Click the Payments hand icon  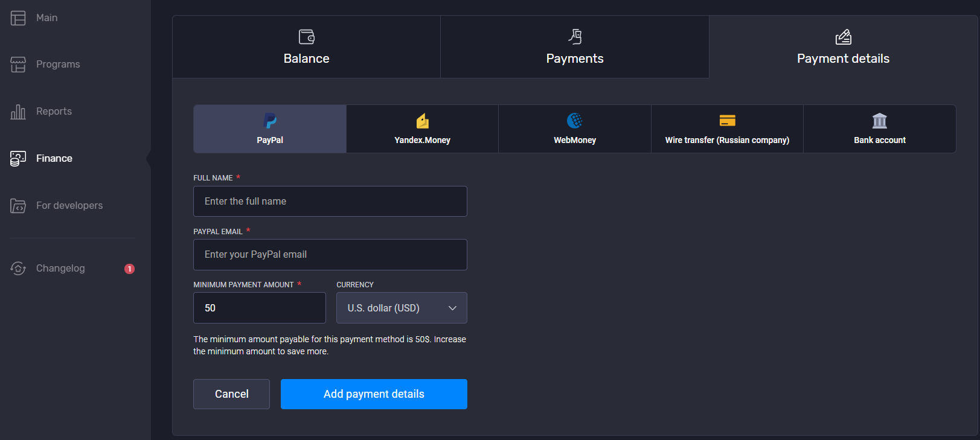tap(575, 37)
